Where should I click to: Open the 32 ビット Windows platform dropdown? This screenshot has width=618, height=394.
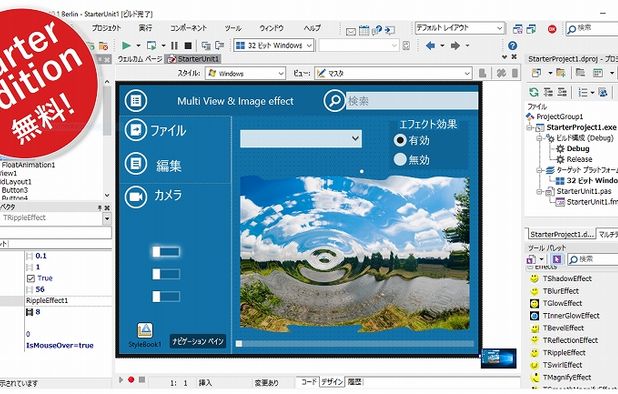click(x=274, y=45)
